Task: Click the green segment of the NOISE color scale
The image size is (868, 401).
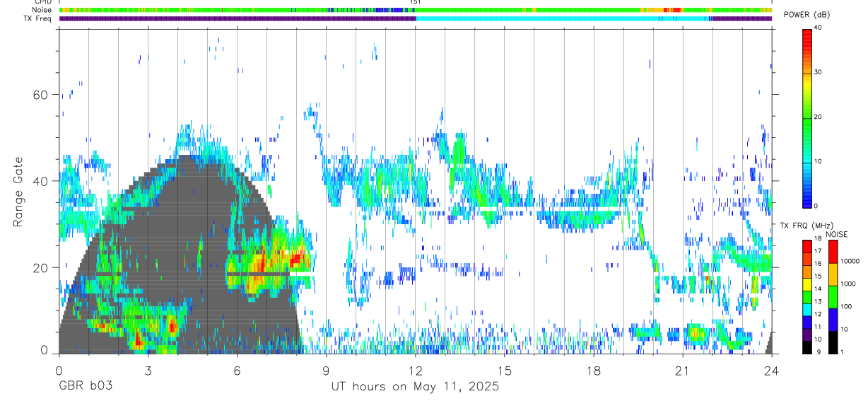Action: tap(833, 296)
